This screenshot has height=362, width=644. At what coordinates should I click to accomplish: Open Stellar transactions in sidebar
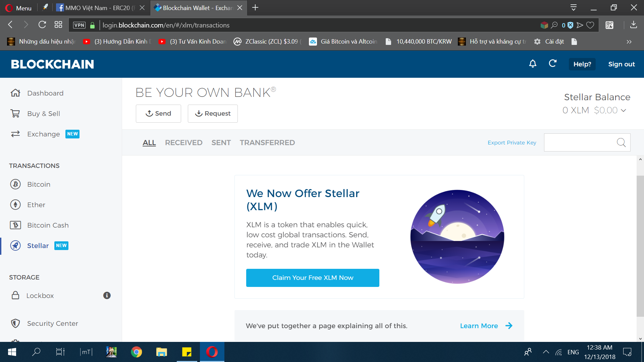coord(38,246)
